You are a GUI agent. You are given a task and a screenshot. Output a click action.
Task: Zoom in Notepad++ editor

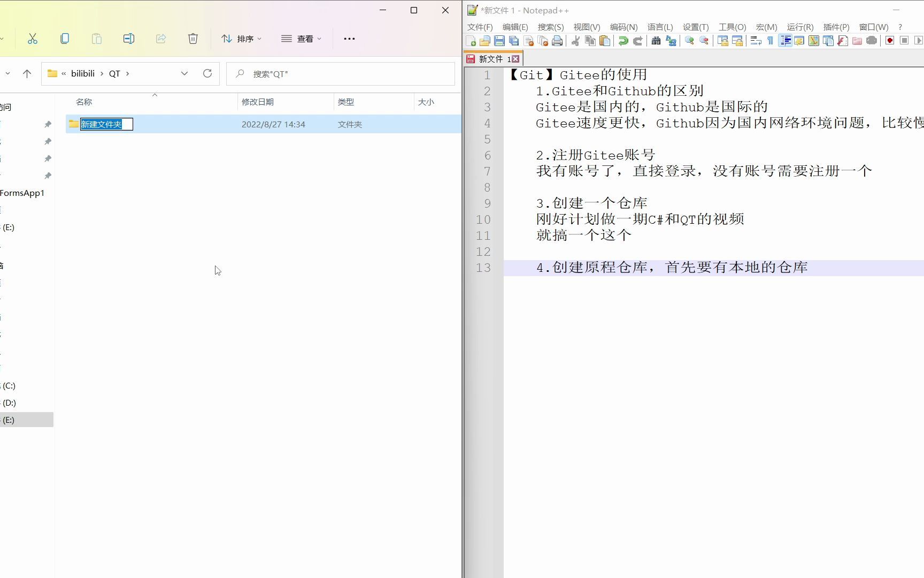(x=689, y=41)
